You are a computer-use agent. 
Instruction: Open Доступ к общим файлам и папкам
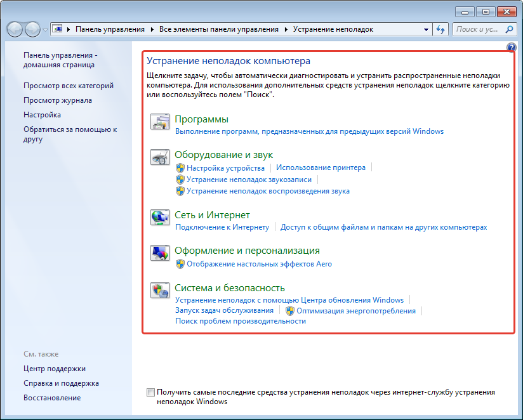383,227
